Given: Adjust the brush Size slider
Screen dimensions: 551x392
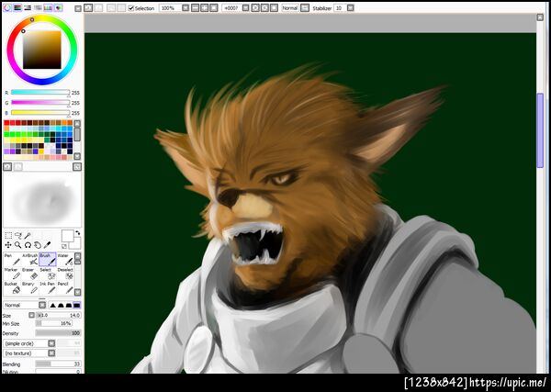Looking at the screenshot, I should 59,315.
